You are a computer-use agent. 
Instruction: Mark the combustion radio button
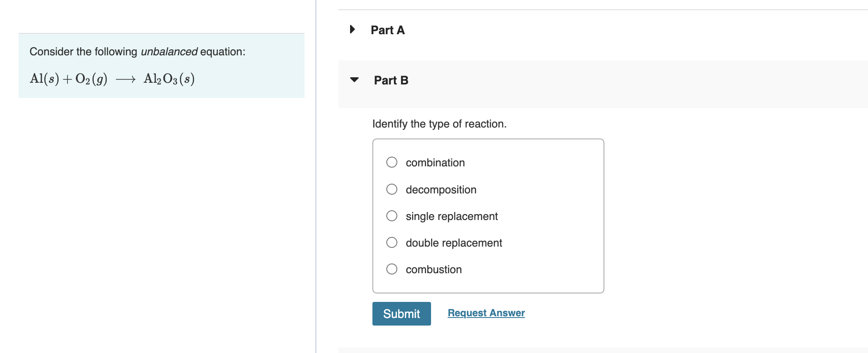pyautogui.click(x=392, y=269)
